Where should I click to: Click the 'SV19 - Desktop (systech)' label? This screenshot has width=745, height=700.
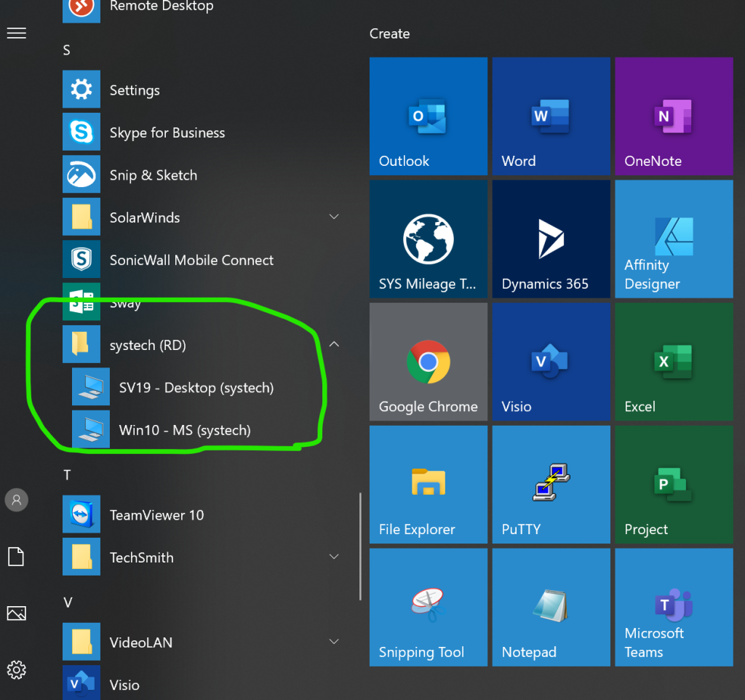coord(196,388)
